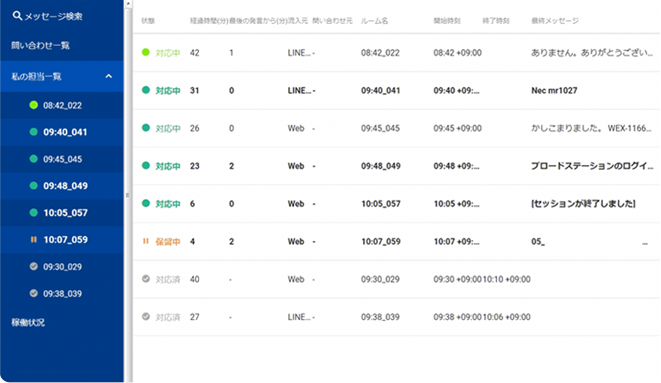The width and height of the screenshot is (661, 383).
Task: Click orange pause icon beside sidebar 10:07_059
Action: tap(34, 240)
